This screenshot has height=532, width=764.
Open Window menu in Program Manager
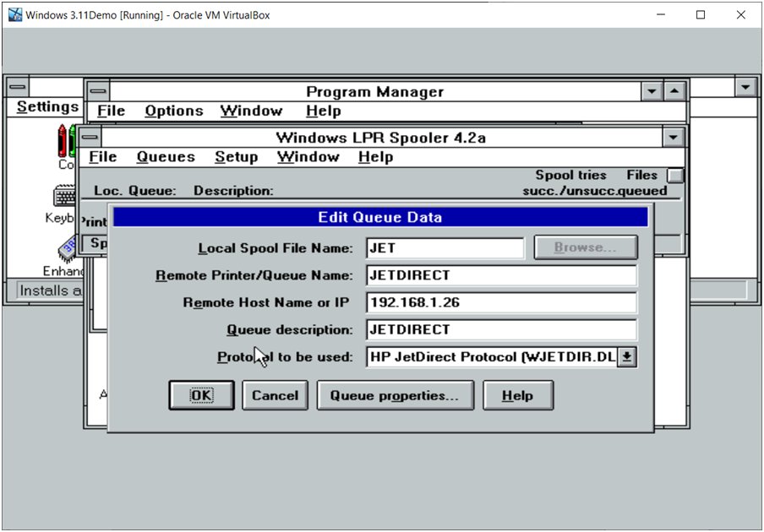pyautogui.click(x=251, y=111)
